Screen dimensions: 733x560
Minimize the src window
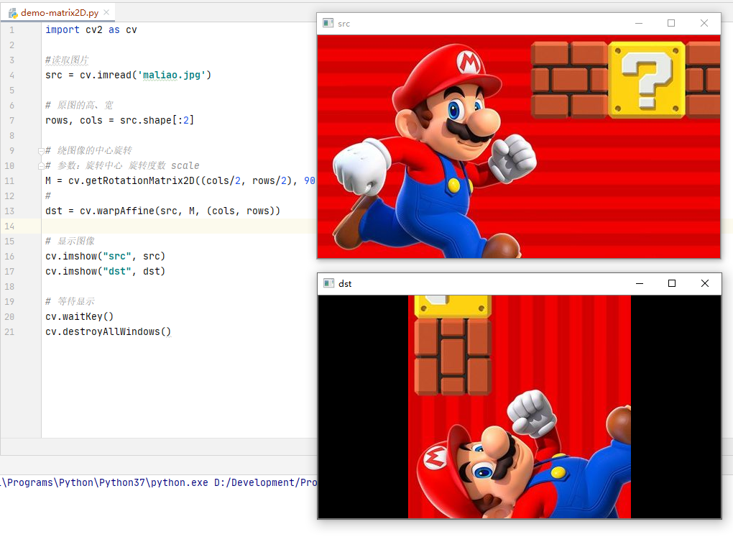[639, 24]
